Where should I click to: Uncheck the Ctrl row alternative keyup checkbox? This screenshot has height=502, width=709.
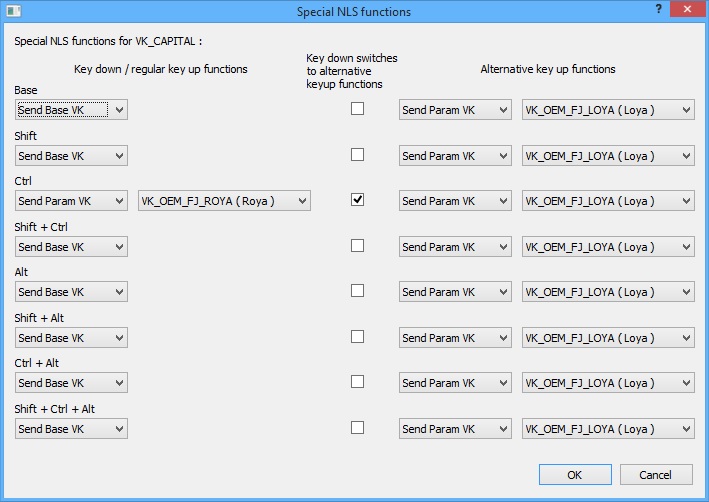point(357,199)
